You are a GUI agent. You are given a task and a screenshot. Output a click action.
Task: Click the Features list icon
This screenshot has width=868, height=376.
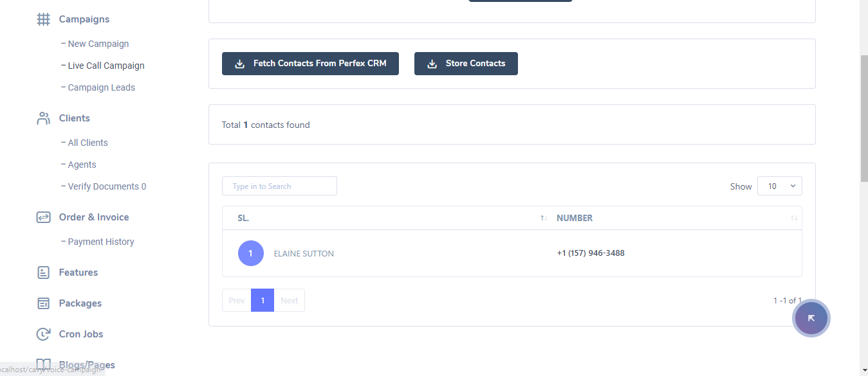click(43, 272)
